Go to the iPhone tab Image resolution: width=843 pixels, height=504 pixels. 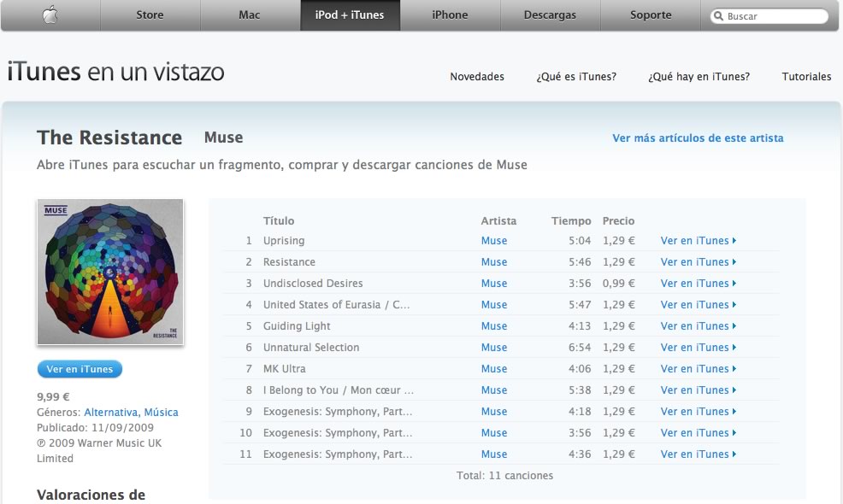click(x=450, y=15)
